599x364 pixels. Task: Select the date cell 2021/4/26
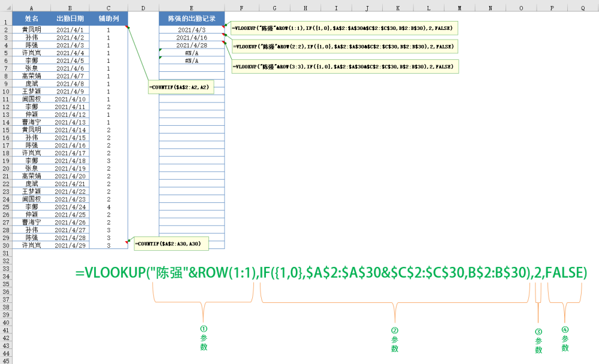pos(70,222)
